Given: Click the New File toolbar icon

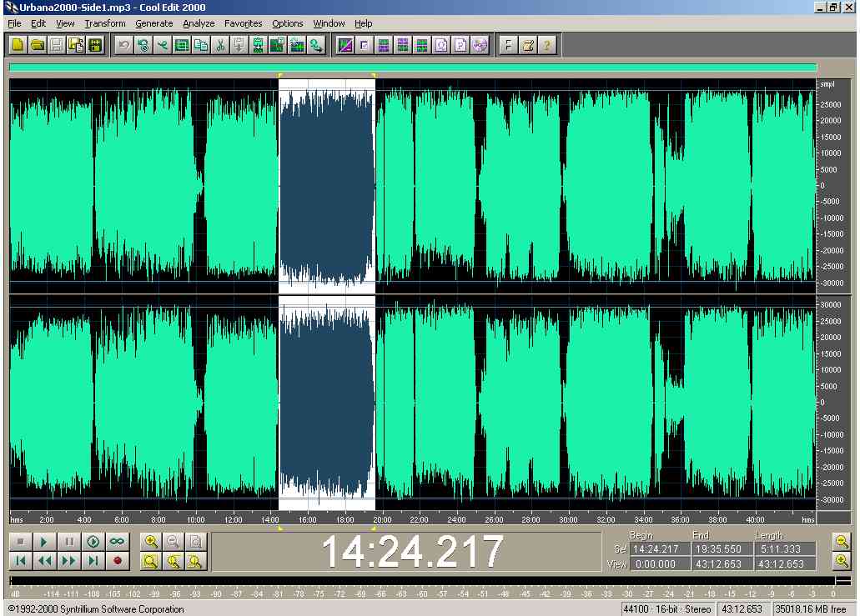Looking at the screenshot, I should point(18,45).
